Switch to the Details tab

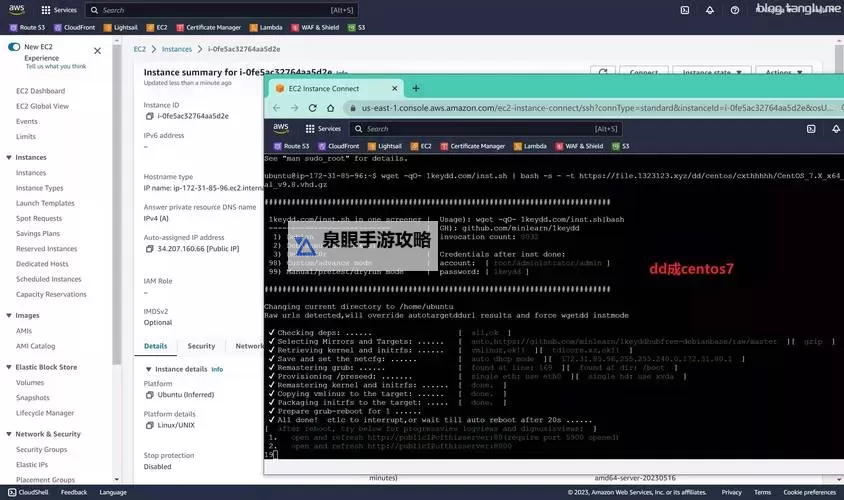(156, 347)
